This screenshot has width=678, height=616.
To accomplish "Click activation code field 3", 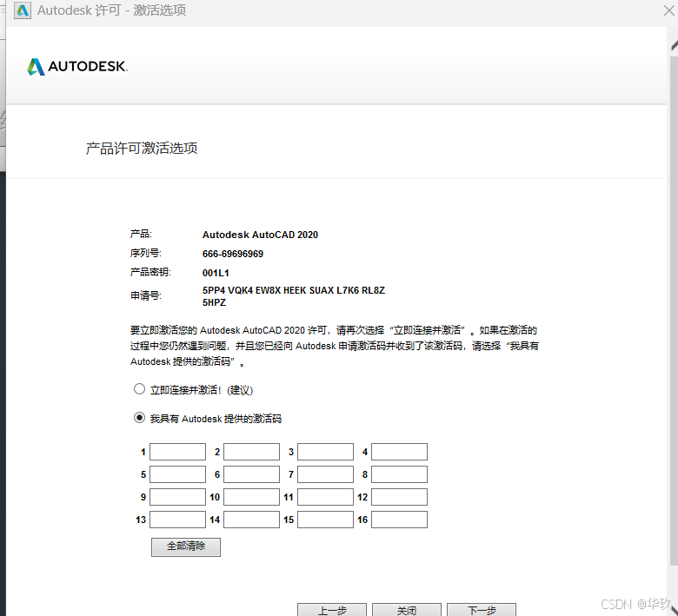I will pyautogui.click(x=326, y=452).
